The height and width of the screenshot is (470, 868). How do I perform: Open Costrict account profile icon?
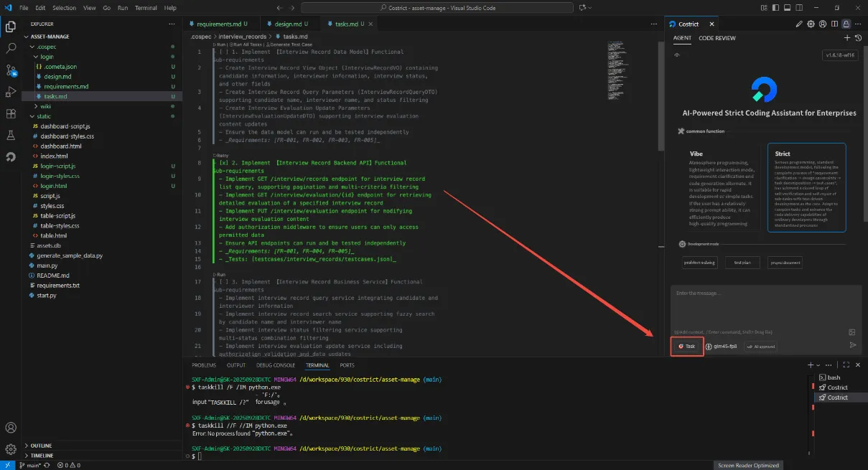point(823,24)
